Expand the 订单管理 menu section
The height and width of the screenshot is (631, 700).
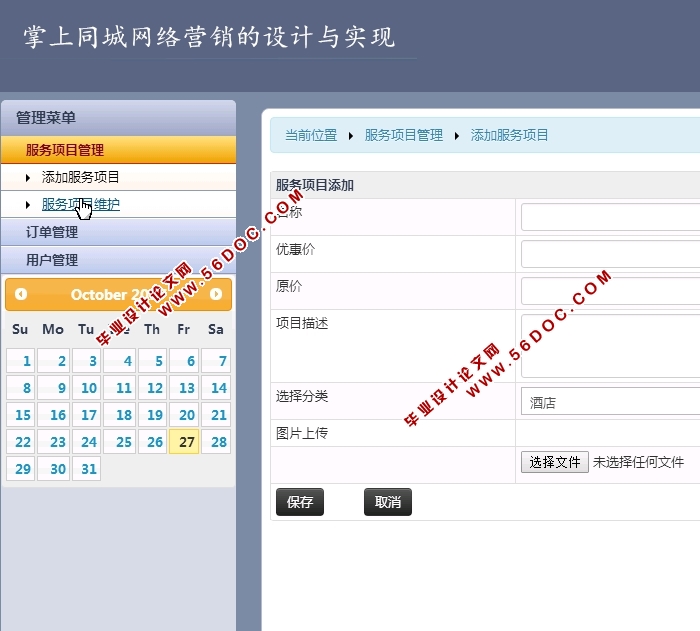[118, 232]
